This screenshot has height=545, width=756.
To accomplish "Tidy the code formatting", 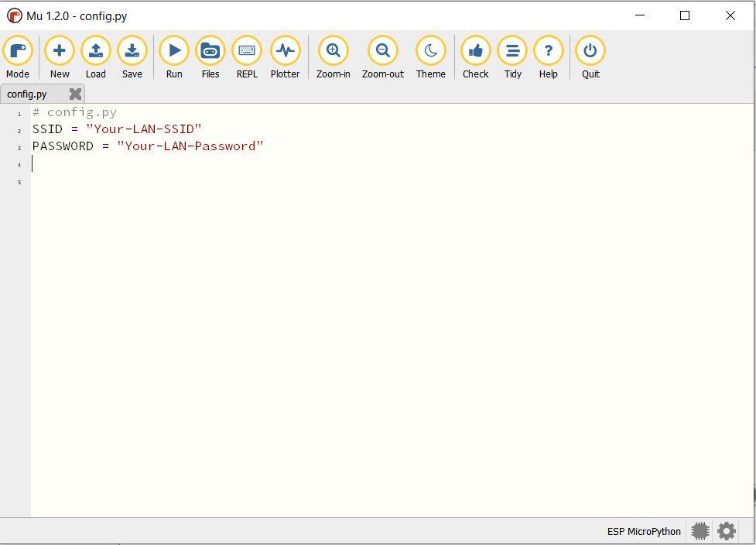I will click(512, 57).
